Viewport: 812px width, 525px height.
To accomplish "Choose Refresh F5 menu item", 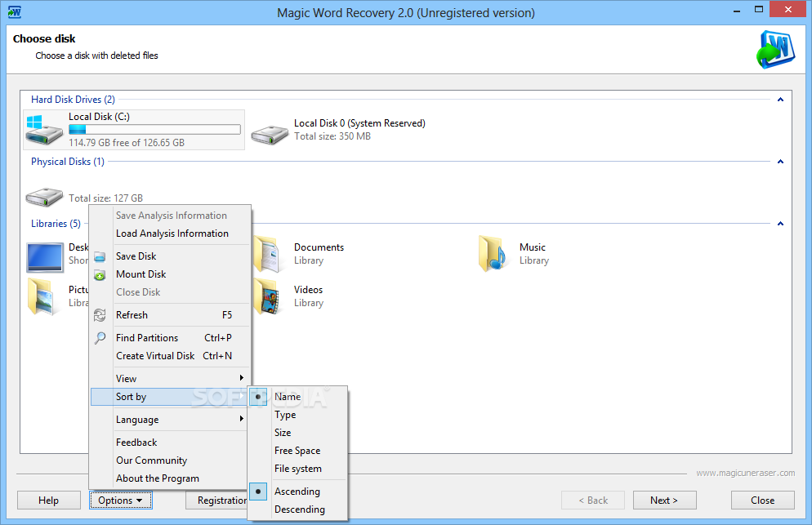I will [x=170, y=315].
